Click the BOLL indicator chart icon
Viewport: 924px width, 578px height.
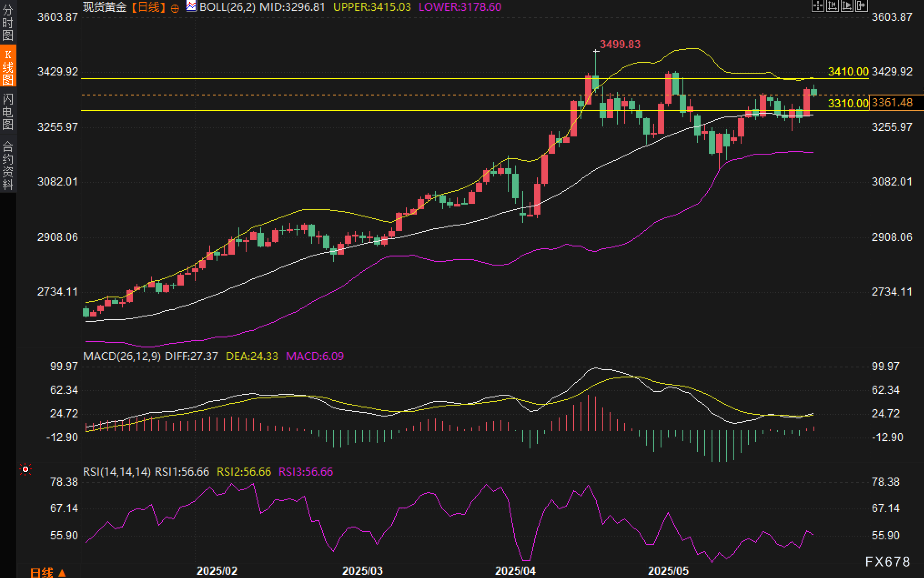pyautogui.click(x=192, y=6)
